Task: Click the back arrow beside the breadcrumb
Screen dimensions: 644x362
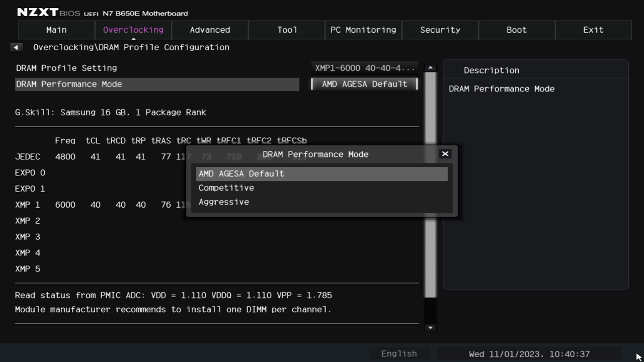Action: click(16, 47)
